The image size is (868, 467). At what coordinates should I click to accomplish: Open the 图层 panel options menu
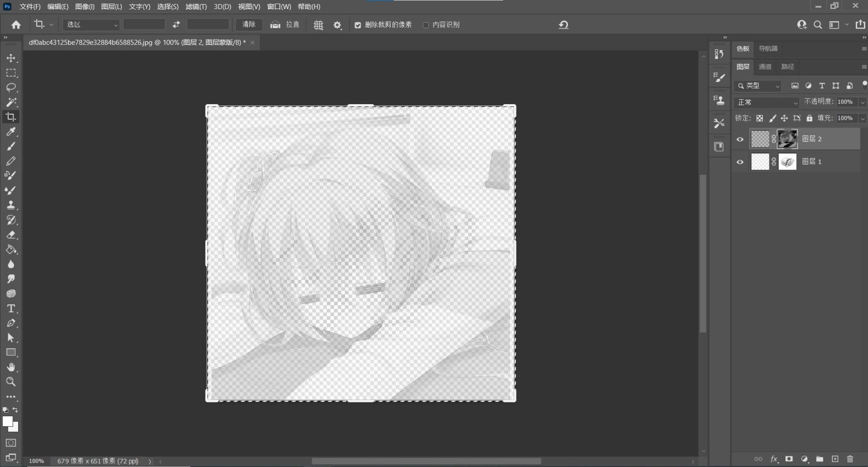[864, 66]
